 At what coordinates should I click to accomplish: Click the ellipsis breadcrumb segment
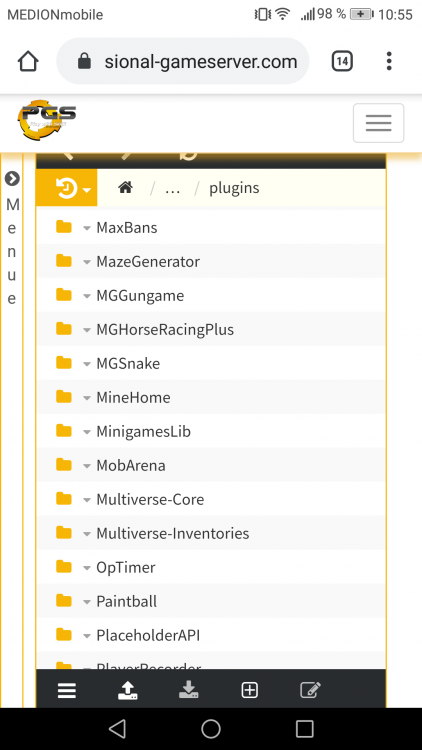click(173, 188)
